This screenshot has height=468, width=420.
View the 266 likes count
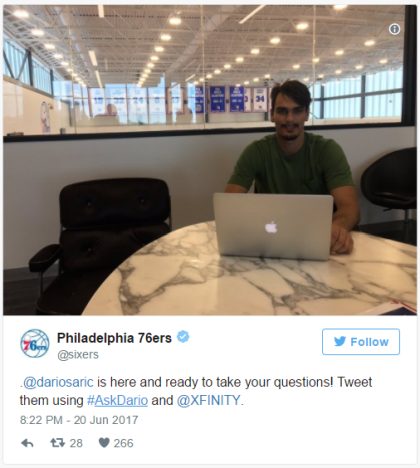pos(123,443)
